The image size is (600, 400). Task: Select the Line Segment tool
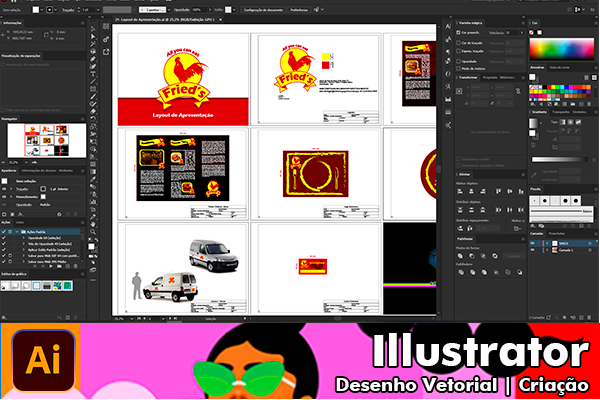coord(93,82)
